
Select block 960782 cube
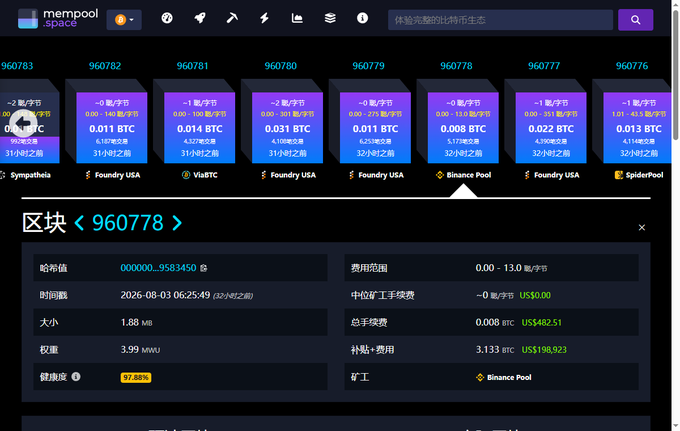(x=112, y=128)
